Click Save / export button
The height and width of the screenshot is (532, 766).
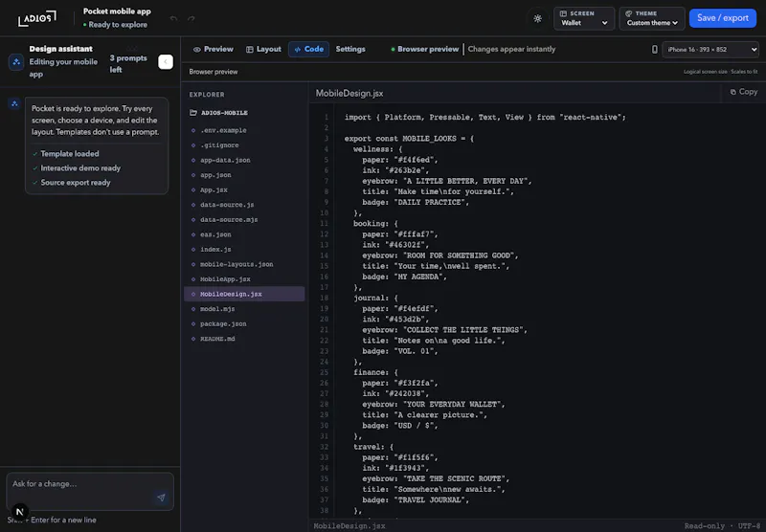[x=723, y=18]
